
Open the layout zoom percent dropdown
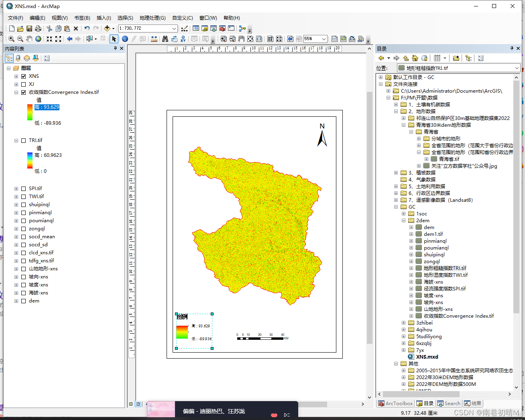tap(324, 39)
